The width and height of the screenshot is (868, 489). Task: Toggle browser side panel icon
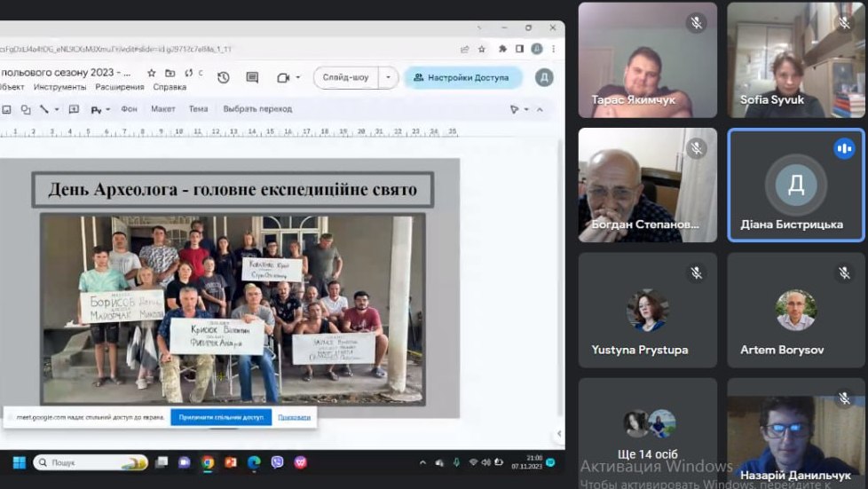[x=519, y=49]
